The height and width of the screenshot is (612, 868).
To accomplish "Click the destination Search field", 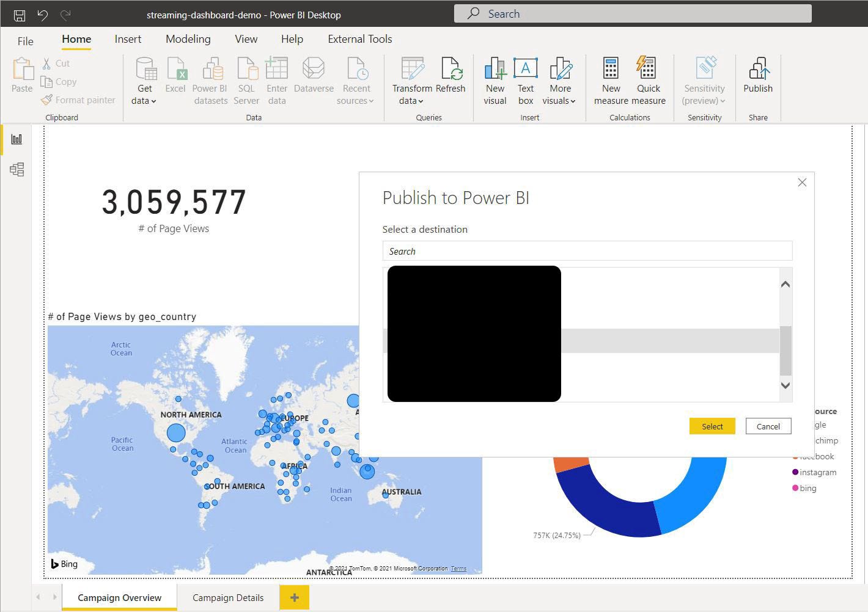I will [x=587, y=251].
